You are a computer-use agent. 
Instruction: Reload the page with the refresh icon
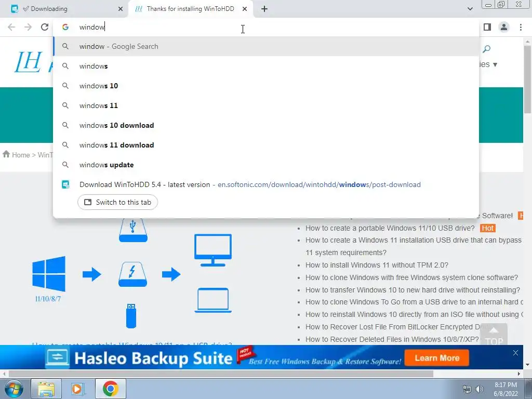click(45, 27)
